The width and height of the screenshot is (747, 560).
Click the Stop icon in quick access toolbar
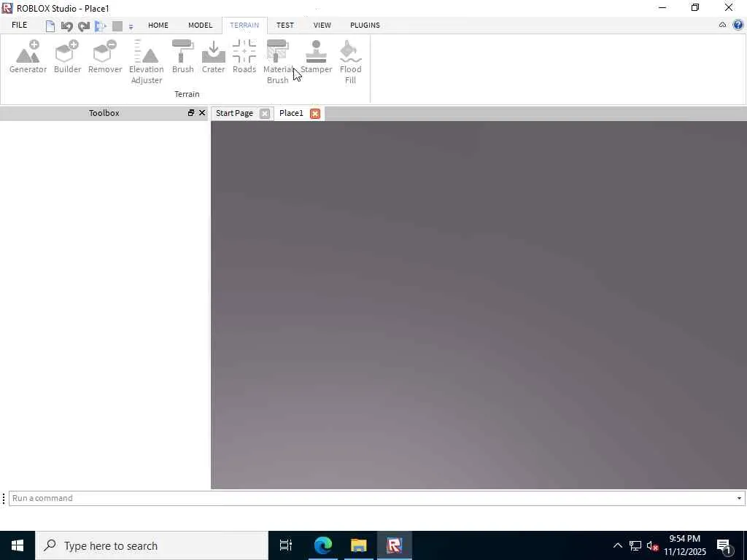[x=117, y=26]
